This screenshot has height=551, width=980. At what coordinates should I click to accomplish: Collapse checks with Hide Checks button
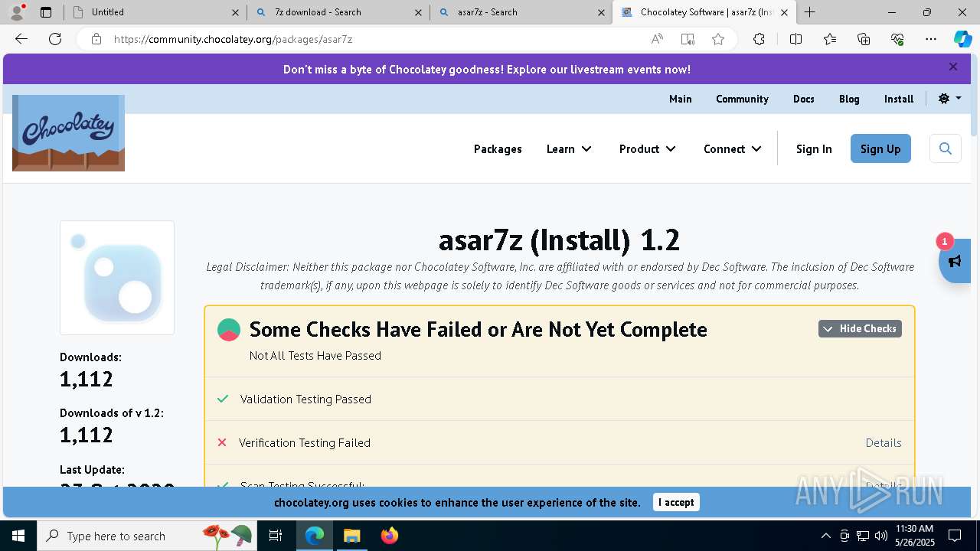860,328
